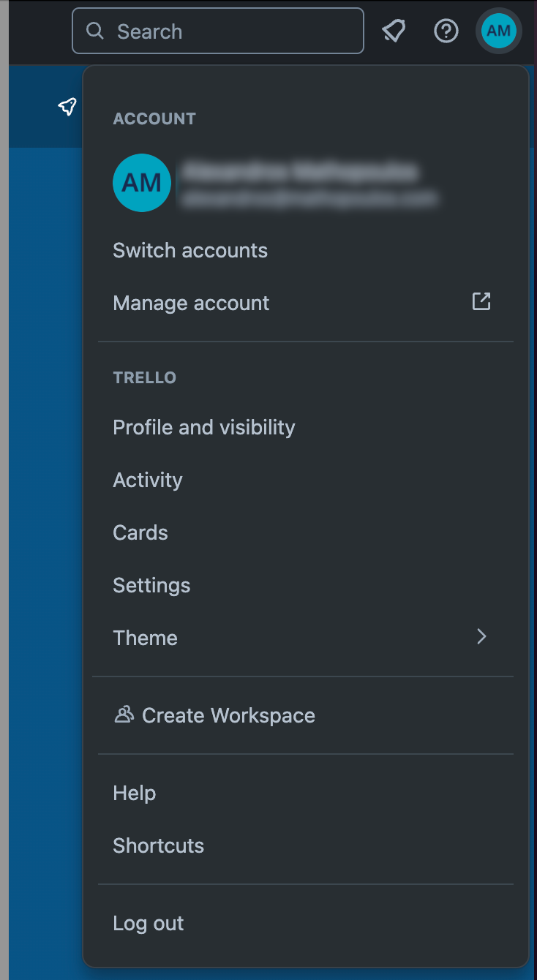Click Manage account
This screenshot has width=537, height=980.
click(191, 303)
